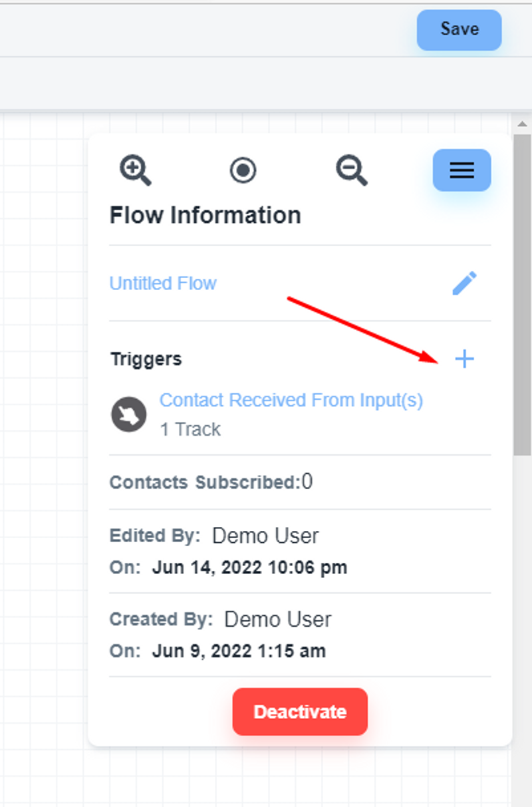Click the round trigger arrow icon

pos(128,414)
